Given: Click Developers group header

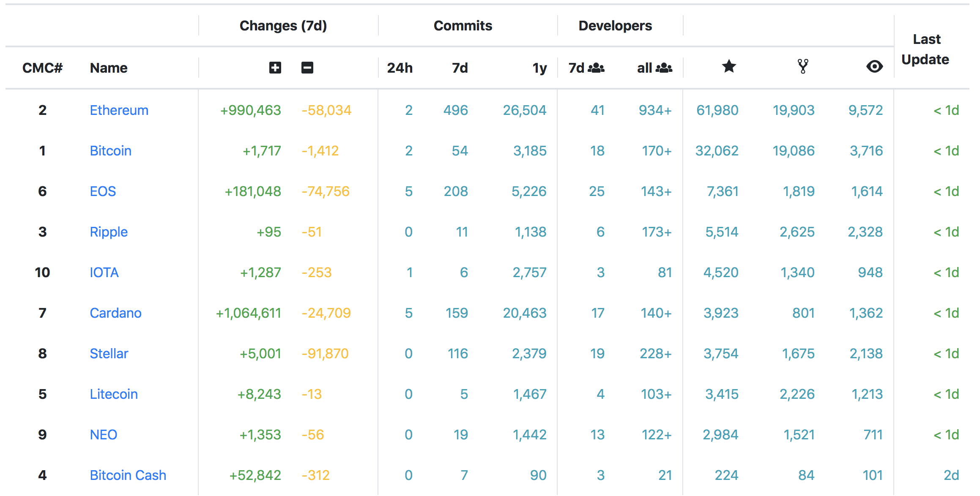Looking at the screenshot, I should coord(615,26).
